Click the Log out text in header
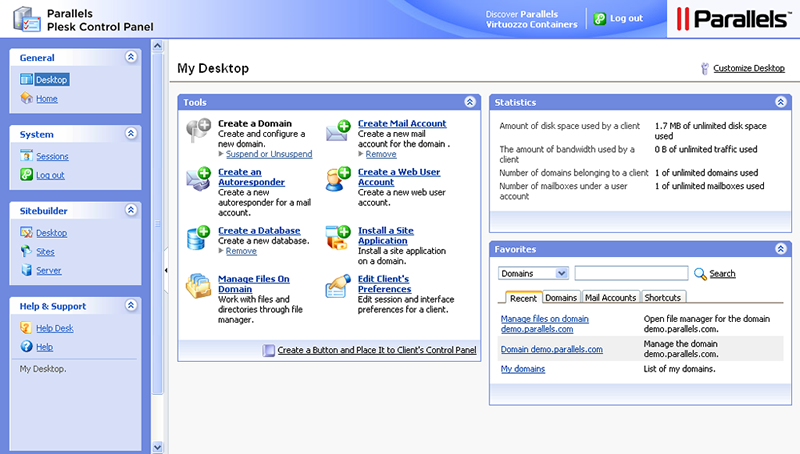800x454 pixels. [x=626, y=18]
